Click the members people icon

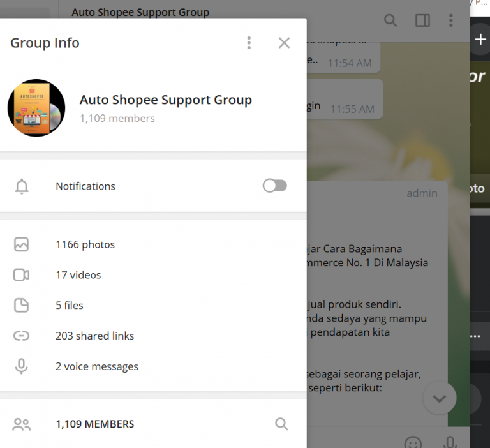point(22,424)
